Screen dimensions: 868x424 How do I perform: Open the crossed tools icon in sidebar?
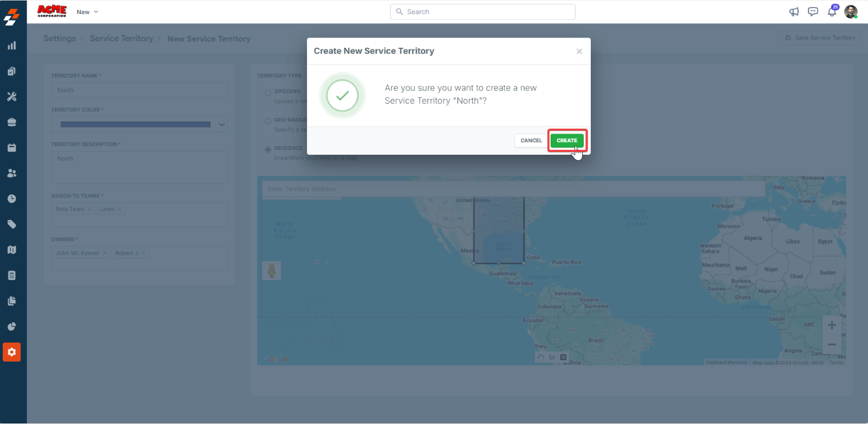(12, 97)
